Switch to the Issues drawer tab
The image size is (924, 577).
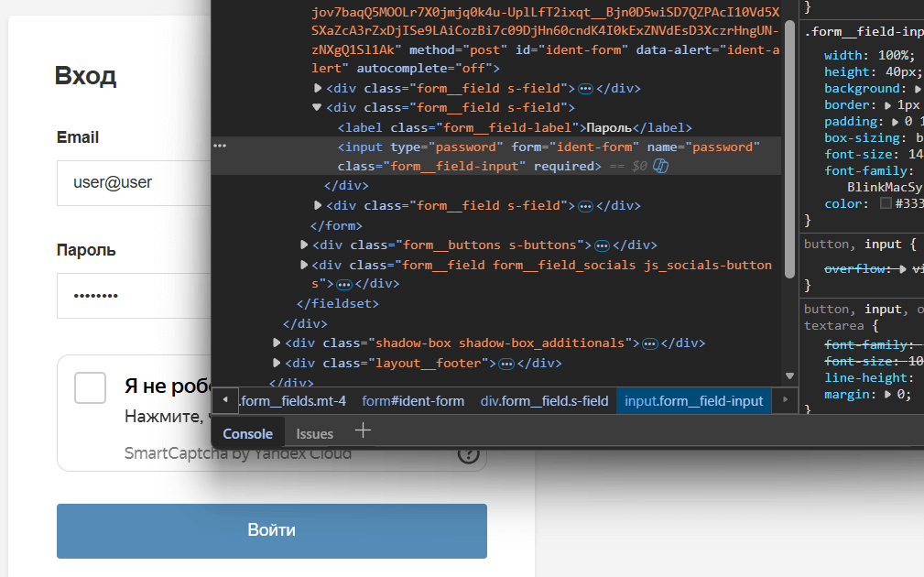tap(315, 434)
